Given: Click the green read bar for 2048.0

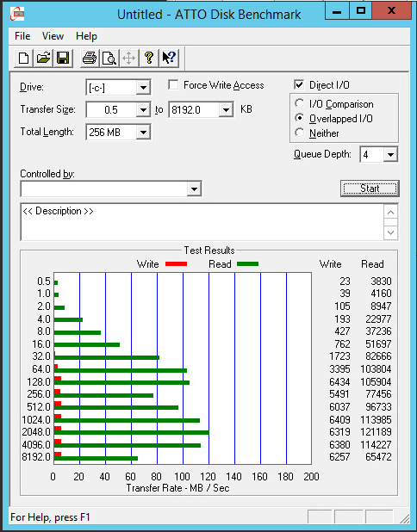Looking at the screenshot, I should tap(132, 433).
